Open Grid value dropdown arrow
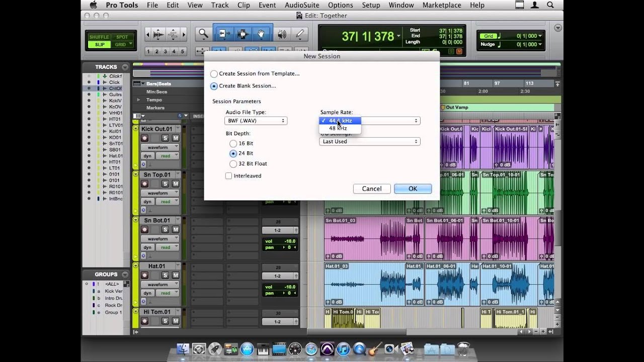This screenshot has width=644, height=362. tap(541, 36)
